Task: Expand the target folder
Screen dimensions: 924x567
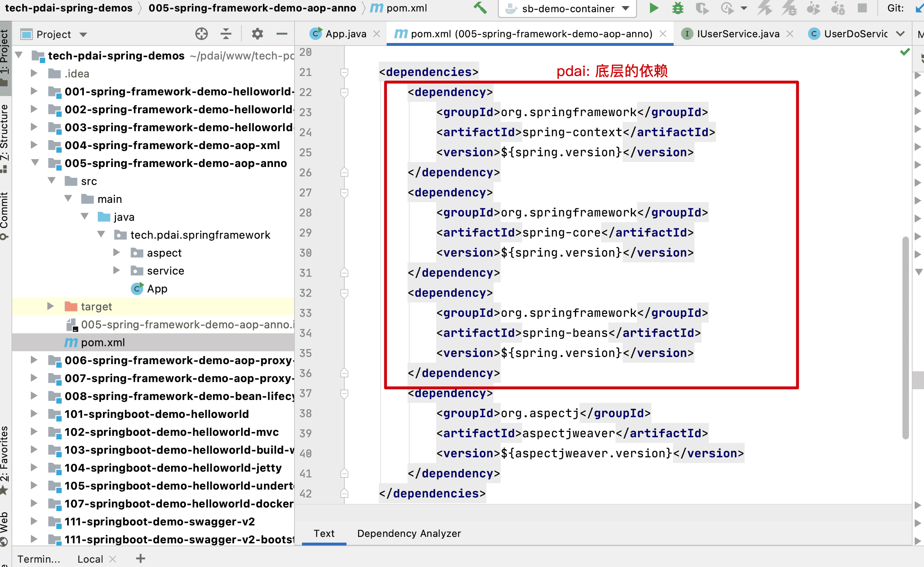Action: pos(50,306)
